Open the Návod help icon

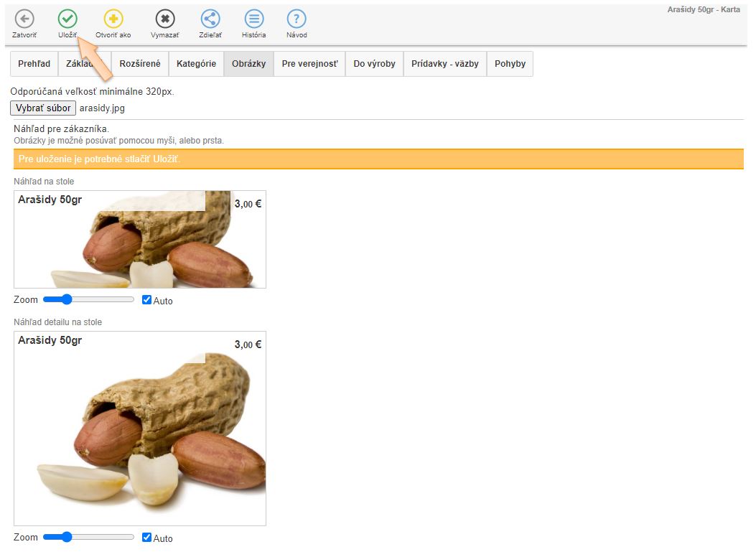point(297,19)
